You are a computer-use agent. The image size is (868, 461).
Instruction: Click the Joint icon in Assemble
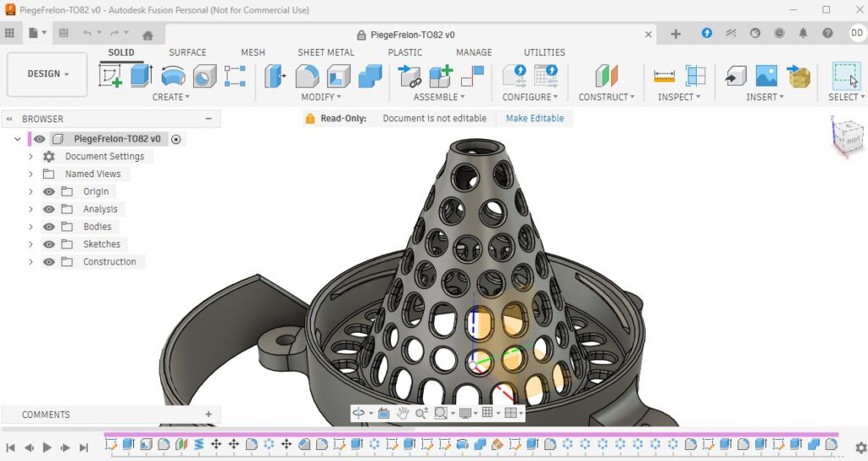(x=410, y=76)
